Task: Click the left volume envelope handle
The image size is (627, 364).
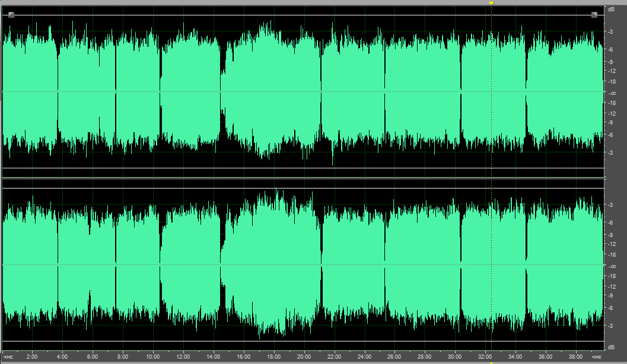Action: tap(11, 15)
